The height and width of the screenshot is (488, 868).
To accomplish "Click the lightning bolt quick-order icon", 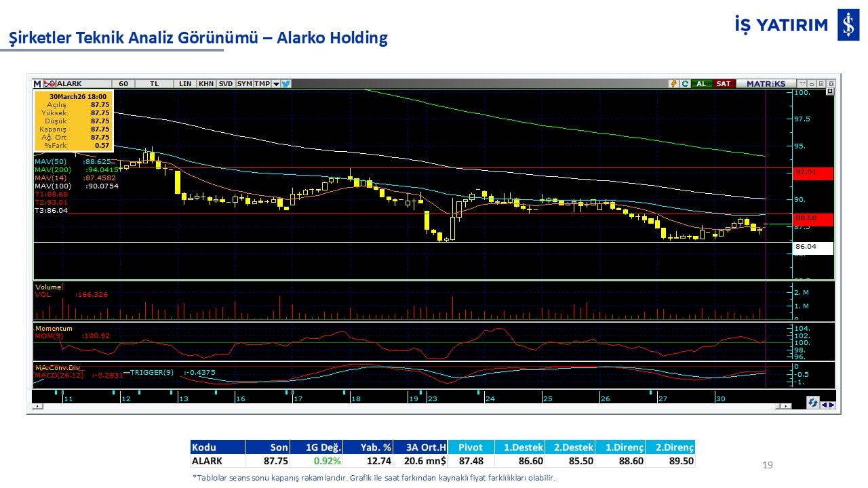I will coord(673,84).
